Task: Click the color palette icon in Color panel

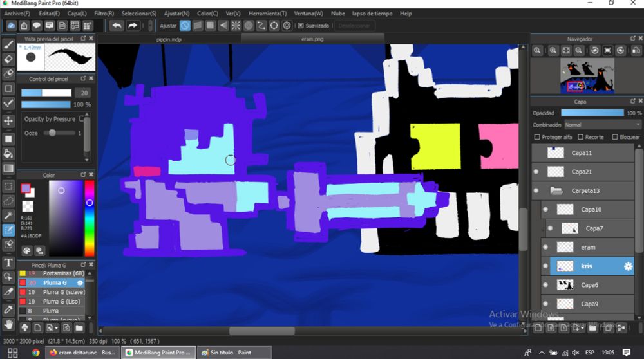Action: pyautogui.click(x=26, y=250)
